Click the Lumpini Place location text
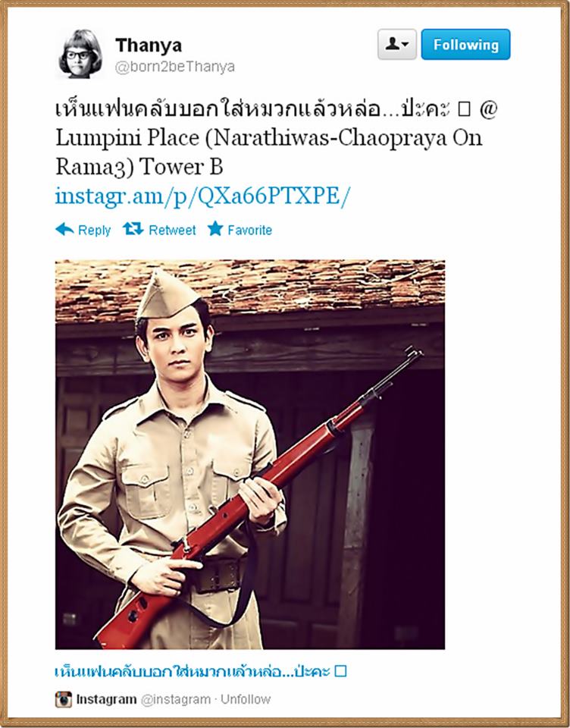Image resolution: width=570 pixels, height=728 pixels. tap(269, 152)
